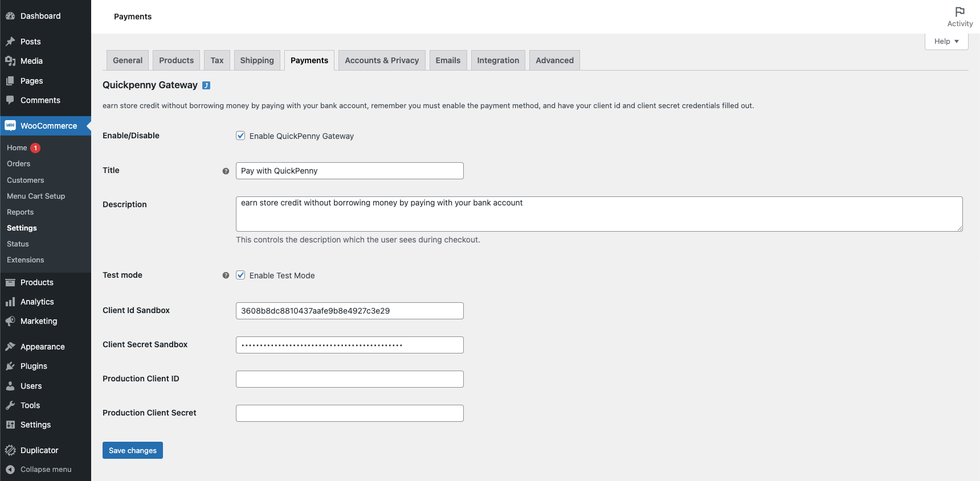Open the Extensions submenu link
This screenshot has width=980, height=481.
click(26, 260)
